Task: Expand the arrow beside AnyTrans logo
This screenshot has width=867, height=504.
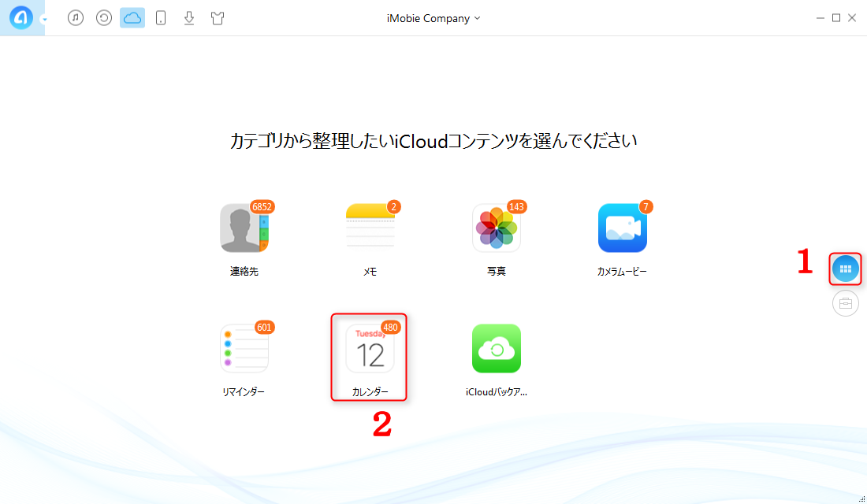Action: (44, 20)
